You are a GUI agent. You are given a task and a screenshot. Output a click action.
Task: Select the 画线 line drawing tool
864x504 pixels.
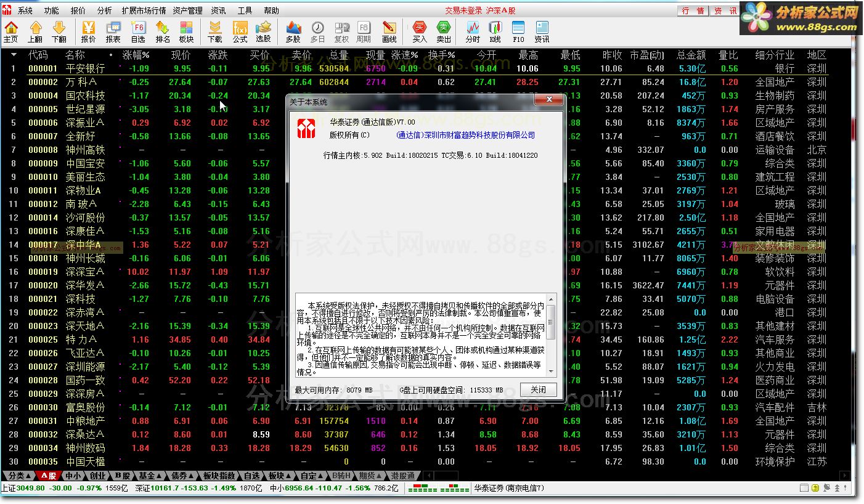(x=389, y=32)
